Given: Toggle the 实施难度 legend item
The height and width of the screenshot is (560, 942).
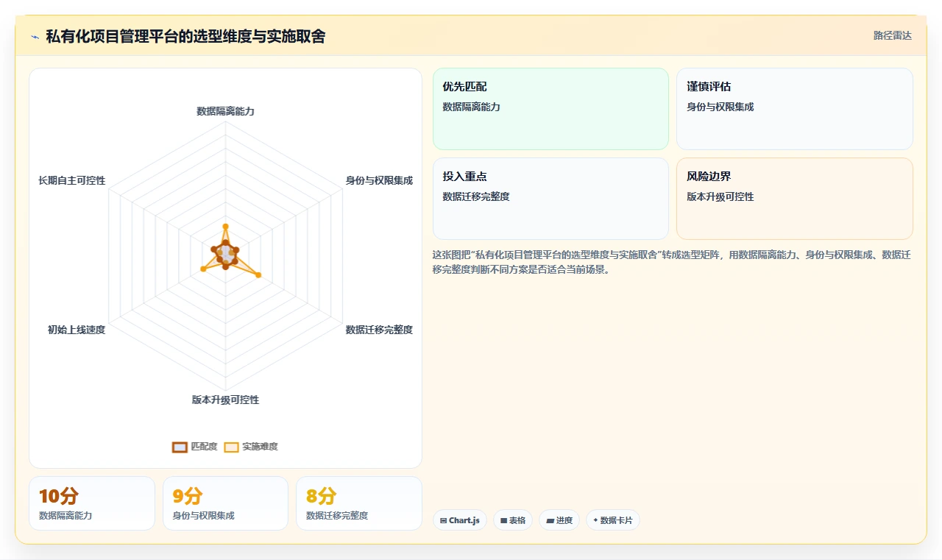Looking at the screenshot, I should [x=251, y=447].
